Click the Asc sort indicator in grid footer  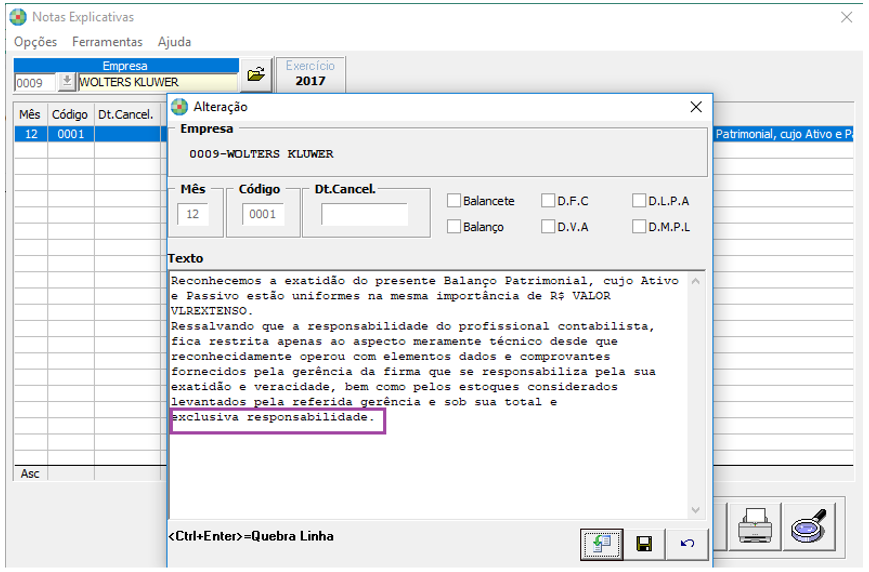(x=30, y=474)
